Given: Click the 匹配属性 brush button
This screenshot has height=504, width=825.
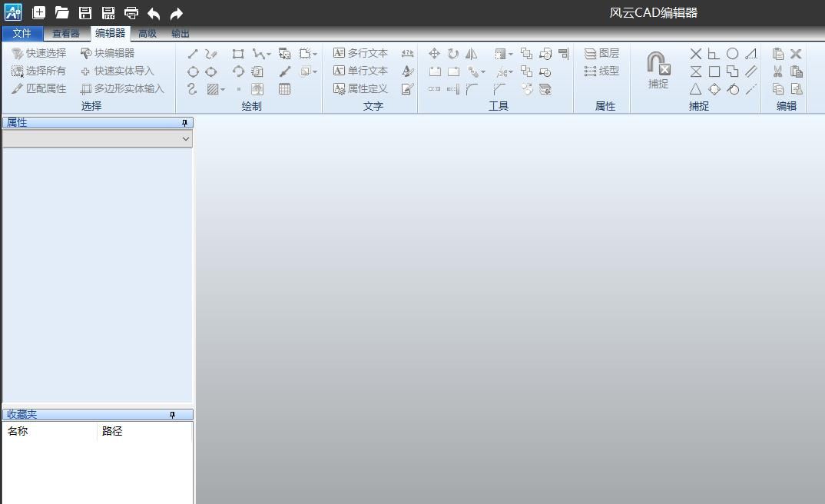Looking at the screenshot, I should click(39, 88).
